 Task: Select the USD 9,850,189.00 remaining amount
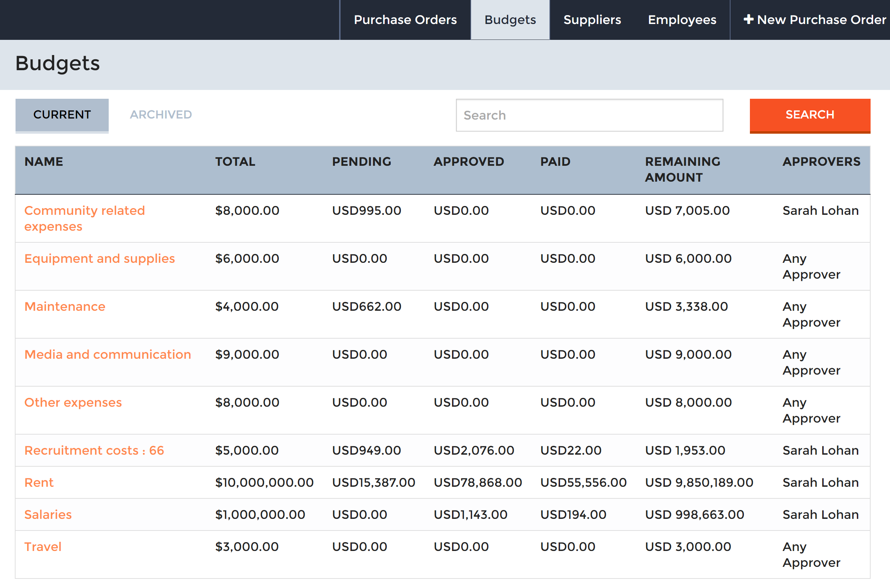[x=699, y=482]
